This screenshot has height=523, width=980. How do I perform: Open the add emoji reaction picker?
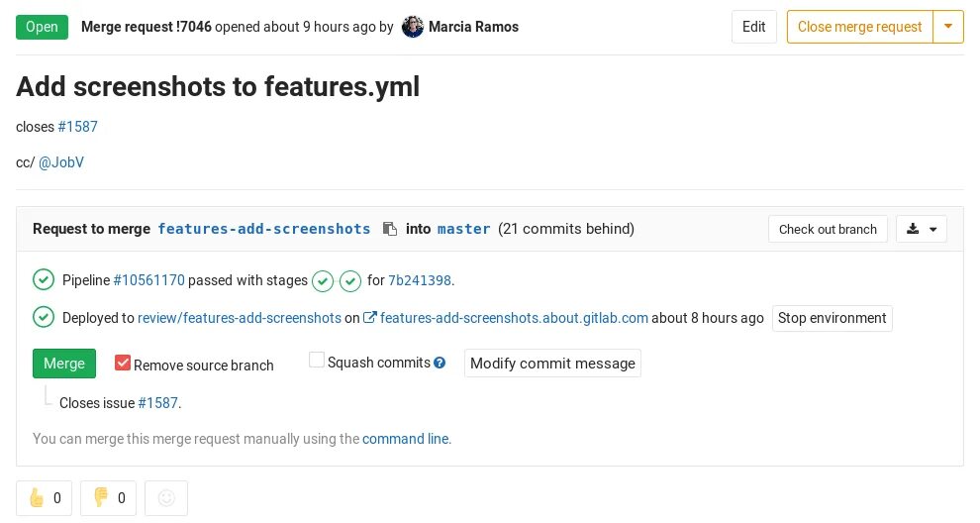[166, 498]
